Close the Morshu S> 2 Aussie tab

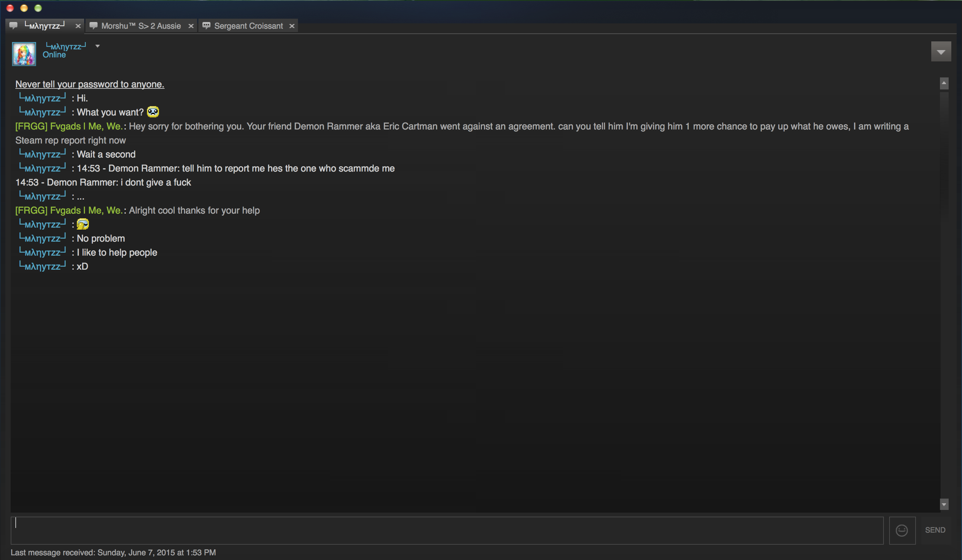[x=191, y=26]
